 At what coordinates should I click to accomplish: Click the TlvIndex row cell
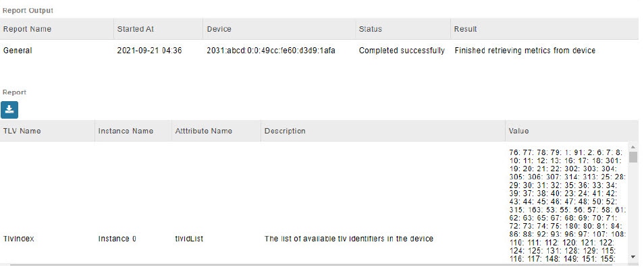tap(18, 239)
